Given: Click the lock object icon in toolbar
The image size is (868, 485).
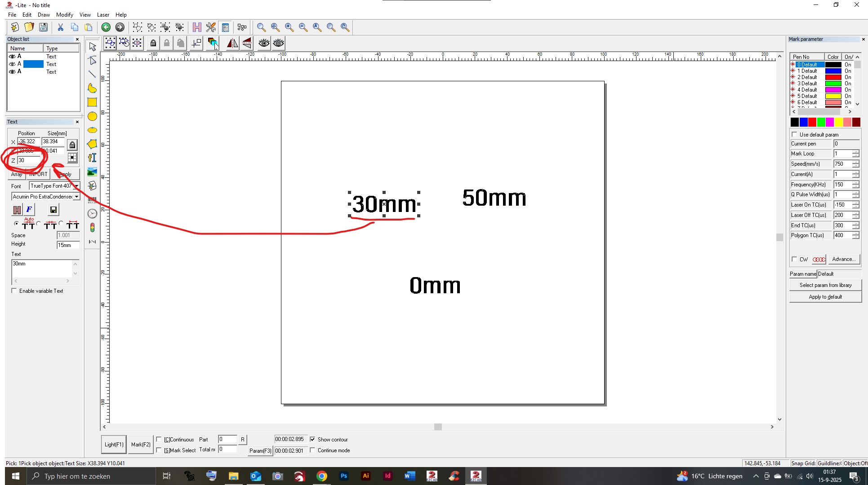Looking at the screenshot, I should 153,43.
